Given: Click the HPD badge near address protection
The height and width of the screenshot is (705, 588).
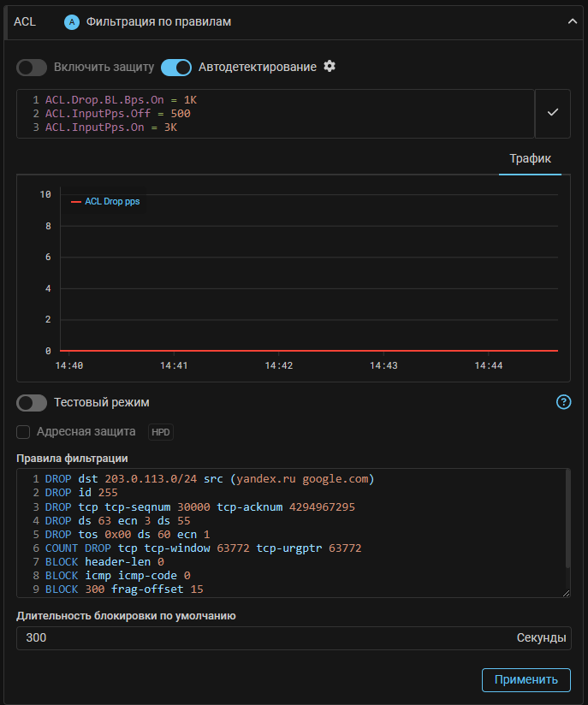Looking at the screenshot, I should click(161, 432).
